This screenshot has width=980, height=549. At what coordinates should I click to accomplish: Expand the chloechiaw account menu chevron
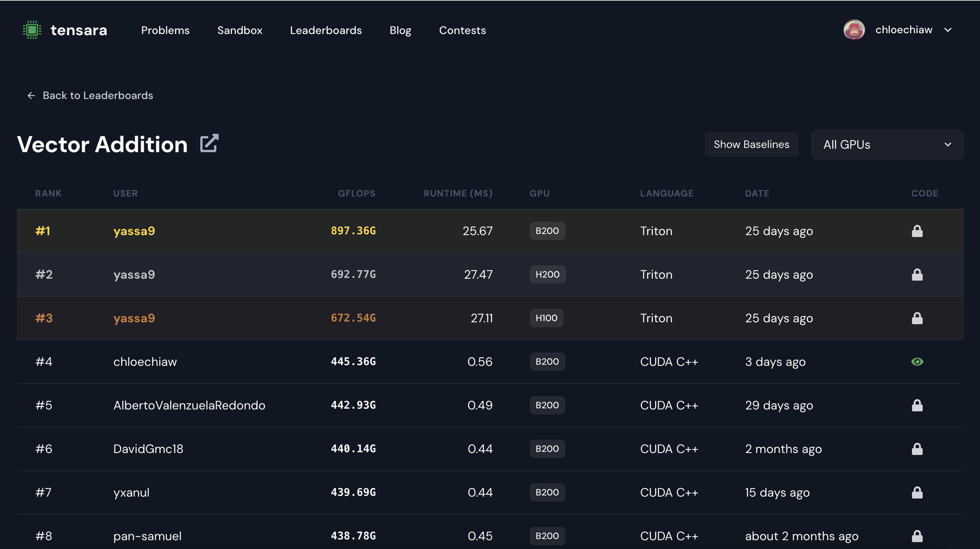[948, 30]
